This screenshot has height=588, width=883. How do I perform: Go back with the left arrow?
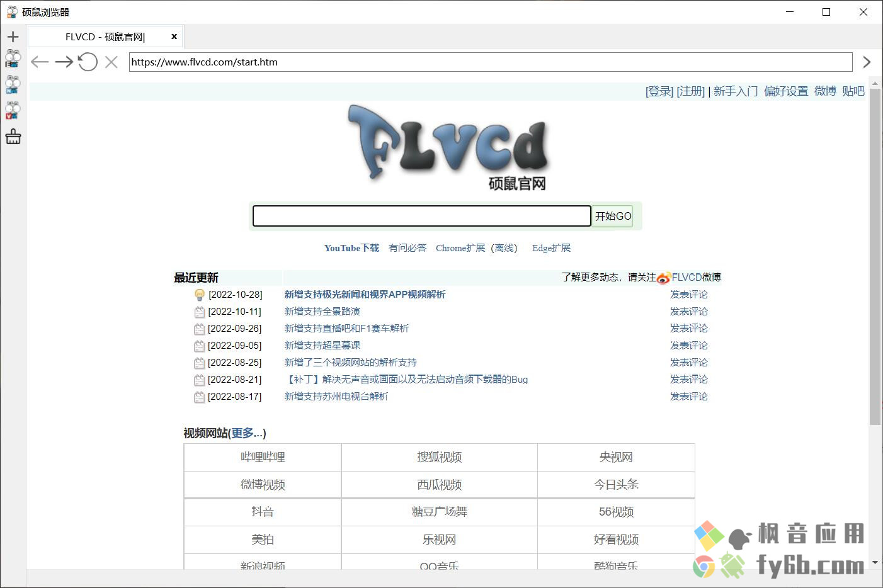click(x=40, y=62)
